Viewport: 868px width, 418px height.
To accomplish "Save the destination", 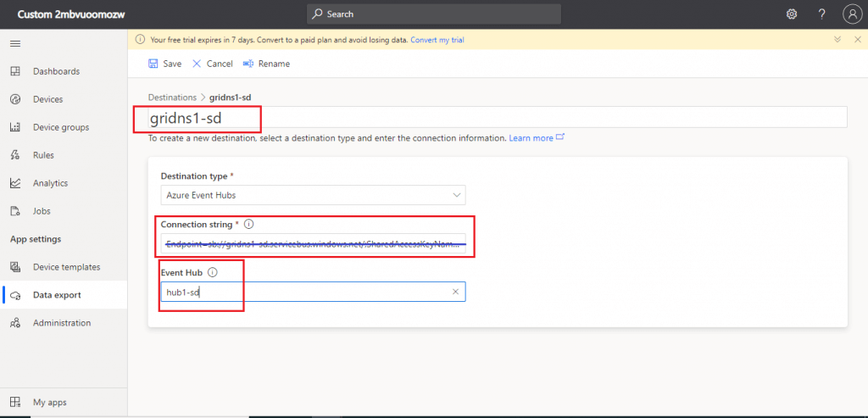I will click(x=164, y=64).
